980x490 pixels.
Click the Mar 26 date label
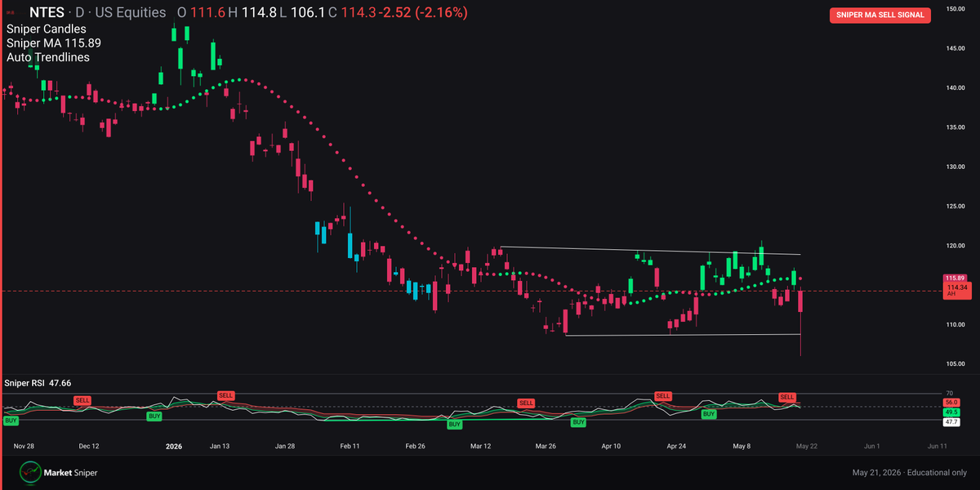(x=546, y=447)
